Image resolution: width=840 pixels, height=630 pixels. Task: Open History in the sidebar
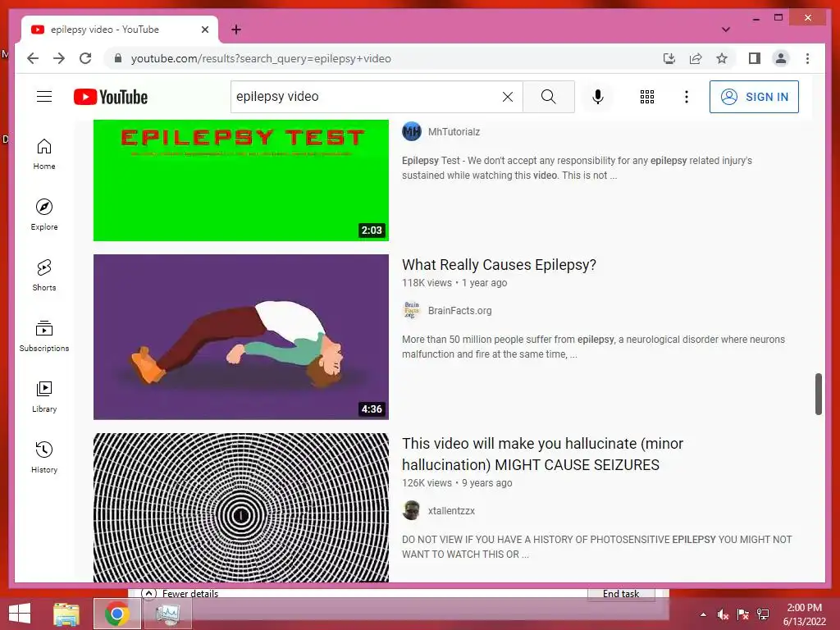click(x=44, y=457)
